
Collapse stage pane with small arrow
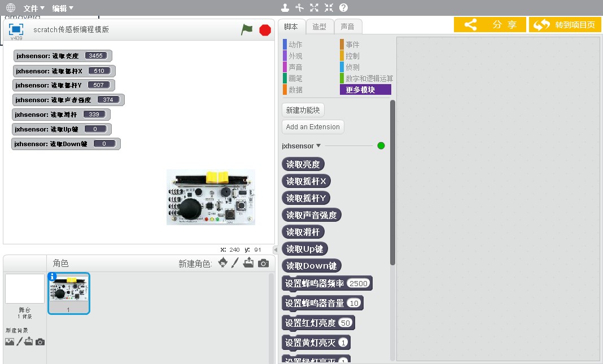[x=275, y=249]
